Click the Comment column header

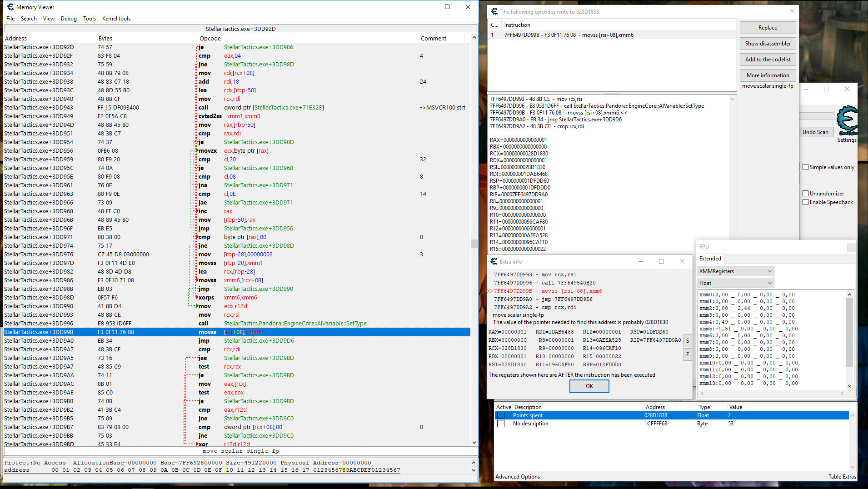[x=442, y=39]
